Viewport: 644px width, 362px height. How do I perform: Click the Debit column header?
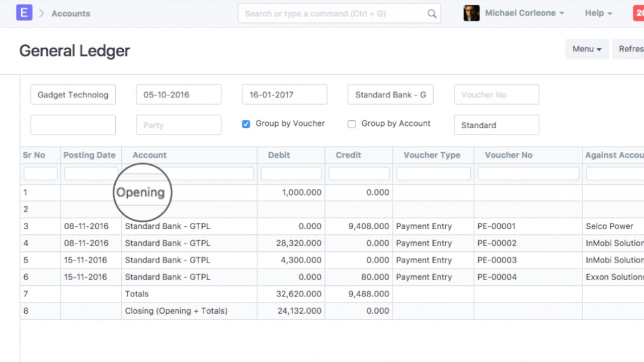(x=279, y=155)
